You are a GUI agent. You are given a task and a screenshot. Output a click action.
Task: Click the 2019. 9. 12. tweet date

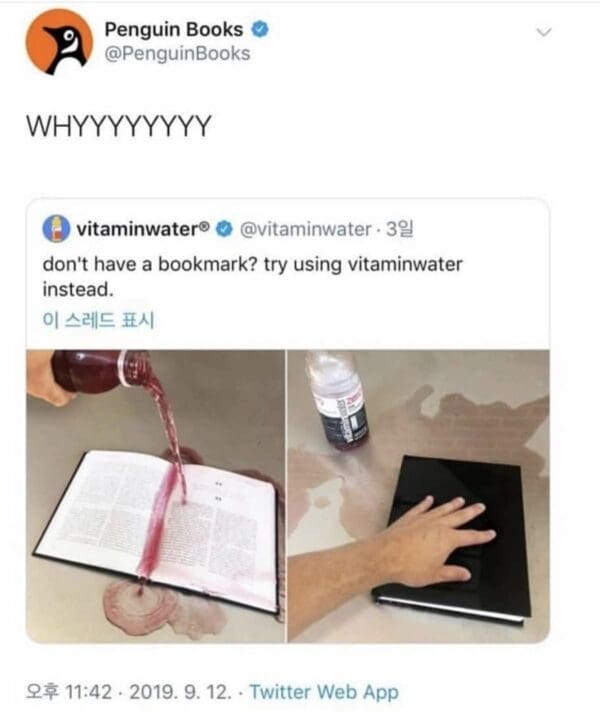[181, 692]
